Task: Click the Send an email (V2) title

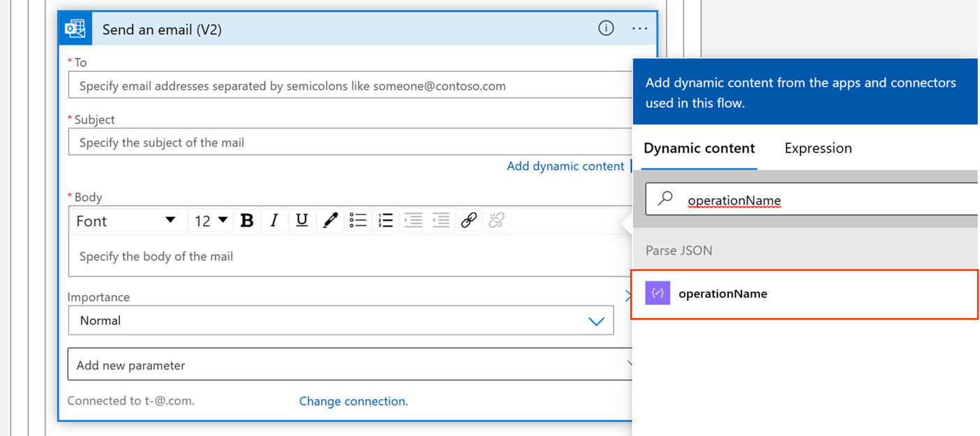Action: click(162, 29)
